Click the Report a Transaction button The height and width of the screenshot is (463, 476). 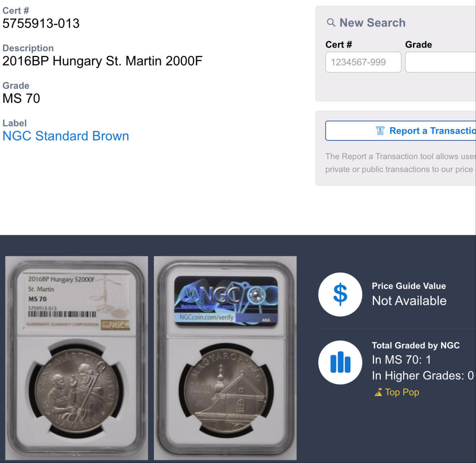click(401, 131)
